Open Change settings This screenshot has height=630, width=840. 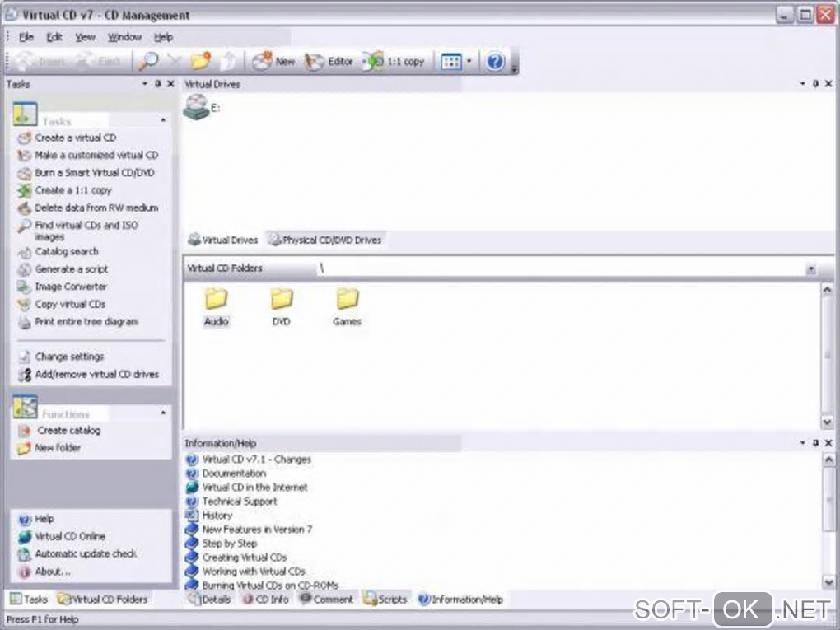(61, 357)
